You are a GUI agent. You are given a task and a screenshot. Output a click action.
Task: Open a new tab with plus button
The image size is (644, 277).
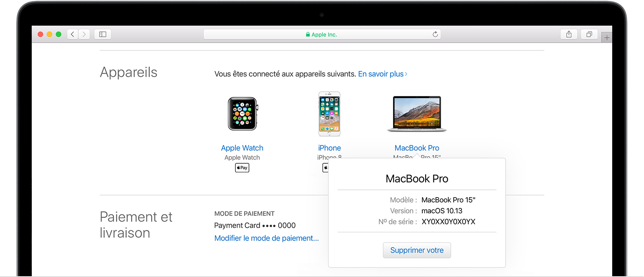click(606, 38)
